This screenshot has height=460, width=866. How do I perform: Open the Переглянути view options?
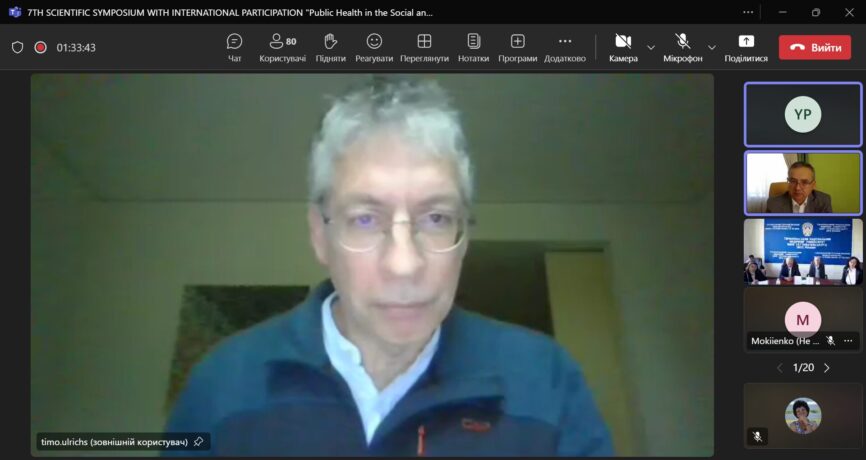(x=424, y=47)
